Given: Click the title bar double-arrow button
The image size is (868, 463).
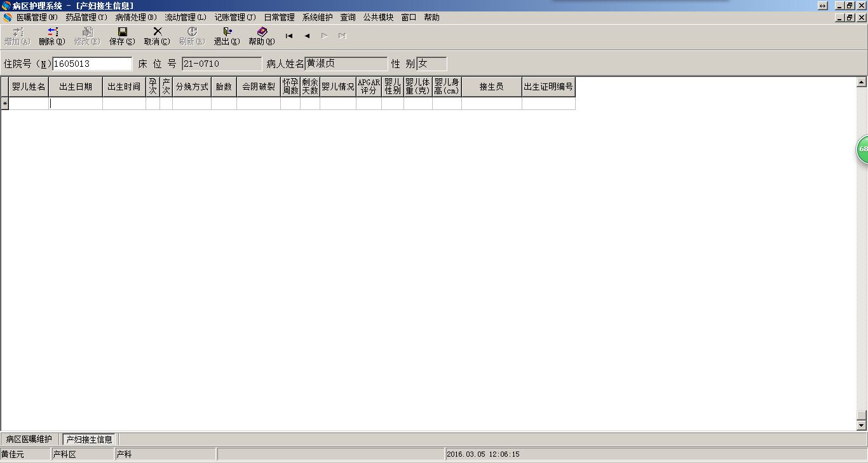Looking at the screenshot, I should point(822,6).
